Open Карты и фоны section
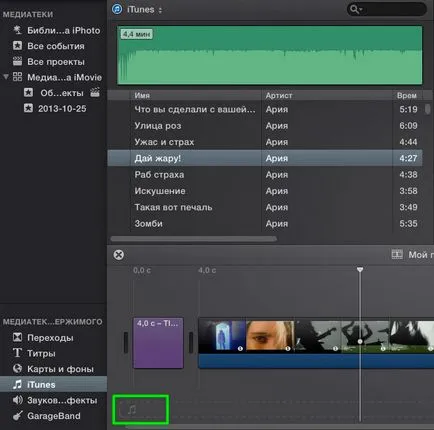 point(60,369)
